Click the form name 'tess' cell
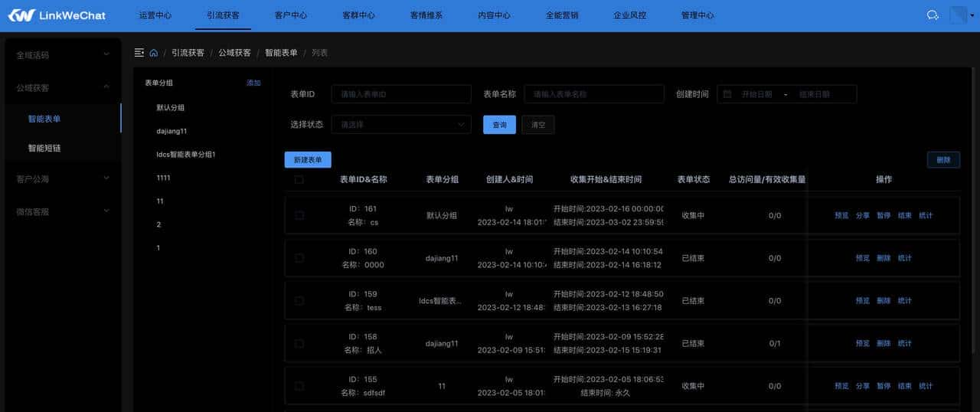The height and width of the screenshot is (412, 980). click(x=364, y=308)
